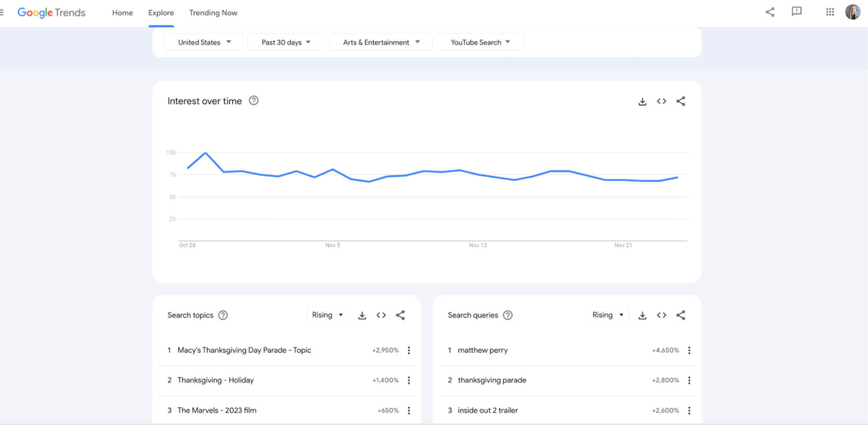Click the +4,650% value for matthew perry
The image size is (868, 425).
pyautogui.click(x=665, y=350)
